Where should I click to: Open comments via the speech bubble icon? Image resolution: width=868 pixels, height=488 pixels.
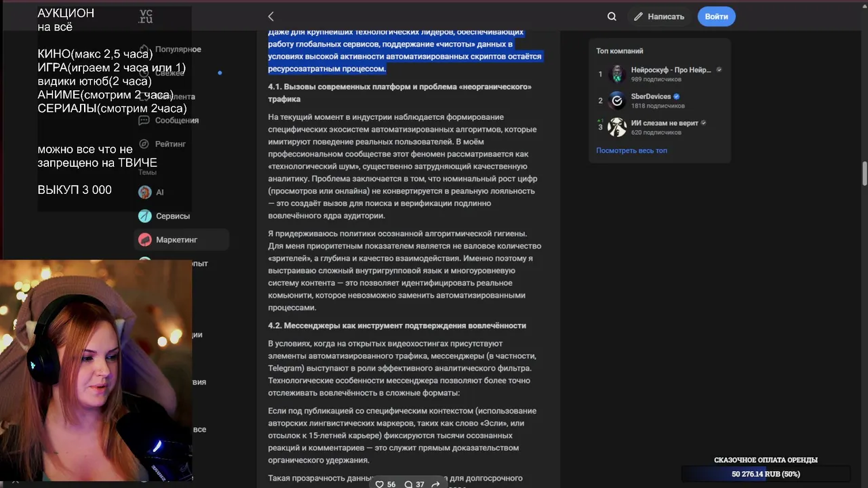(x=408, y=484)
